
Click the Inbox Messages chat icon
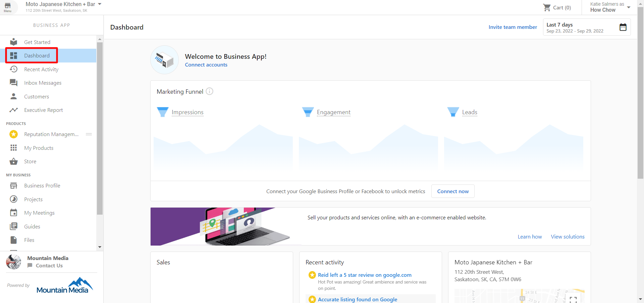(x=14, y=83)
